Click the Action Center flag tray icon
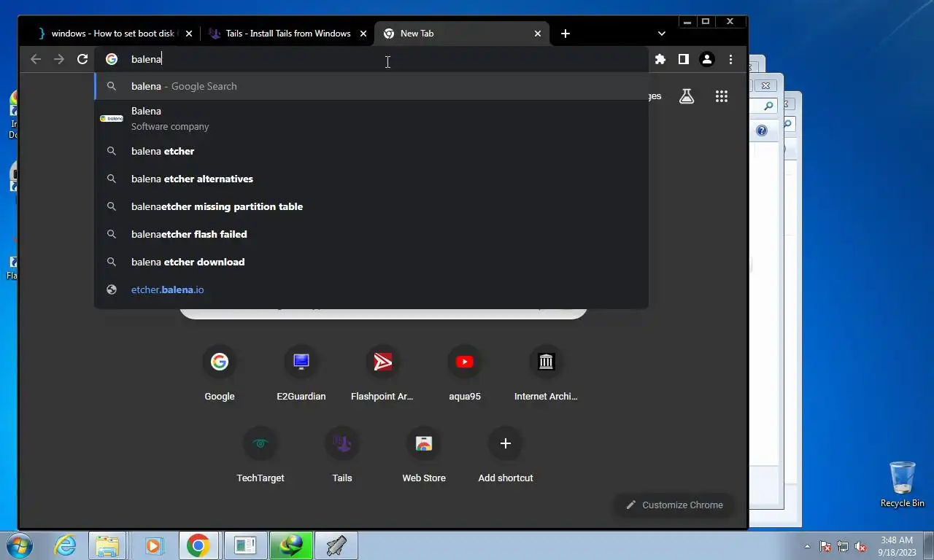 point(825,546)
